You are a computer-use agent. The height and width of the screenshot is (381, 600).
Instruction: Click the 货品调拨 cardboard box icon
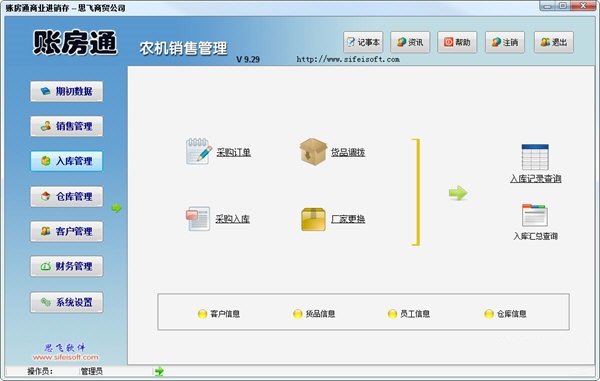313,151
